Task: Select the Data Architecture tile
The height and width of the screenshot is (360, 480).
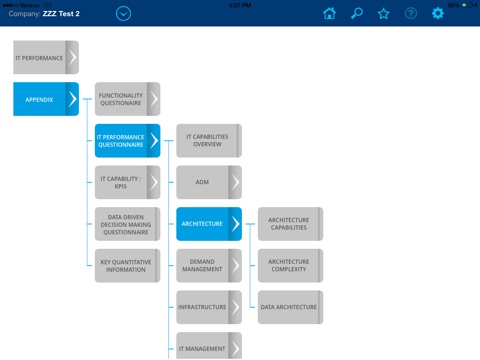Action: click(x=290, y=307)
